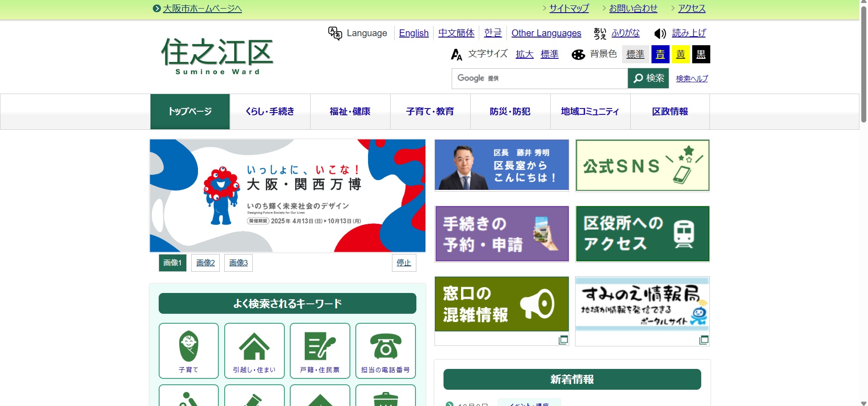868x406 pixels.
Task: Open the 地域コミュニティ menu
Action: point(590,112)
